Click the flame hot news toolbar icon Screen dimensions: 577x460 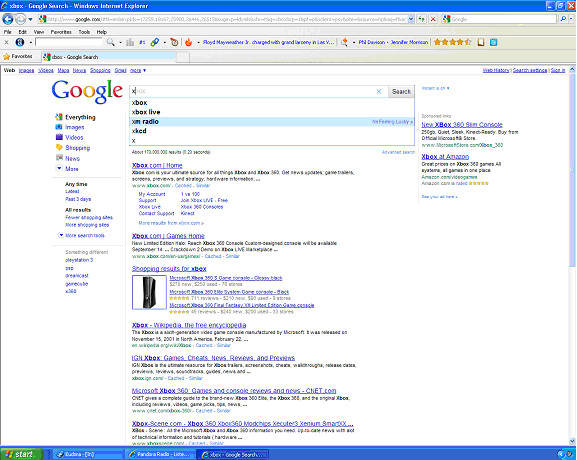188,42
